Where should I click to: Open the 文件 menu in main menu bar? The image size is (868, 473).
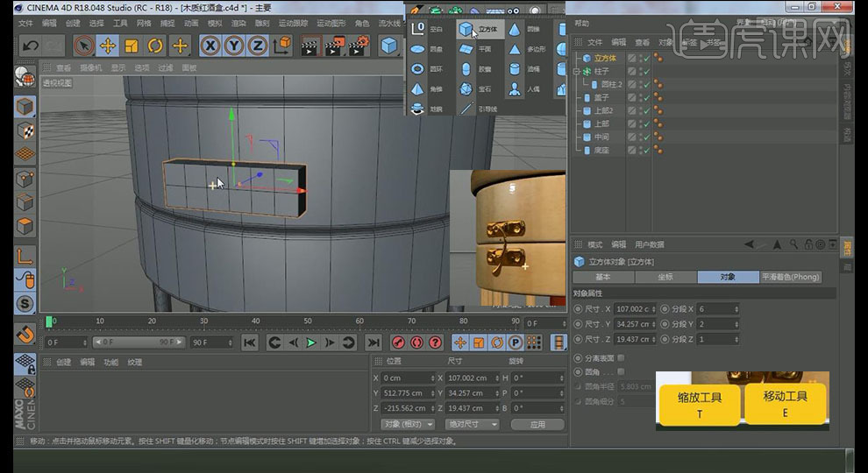[x=25, y=24]
